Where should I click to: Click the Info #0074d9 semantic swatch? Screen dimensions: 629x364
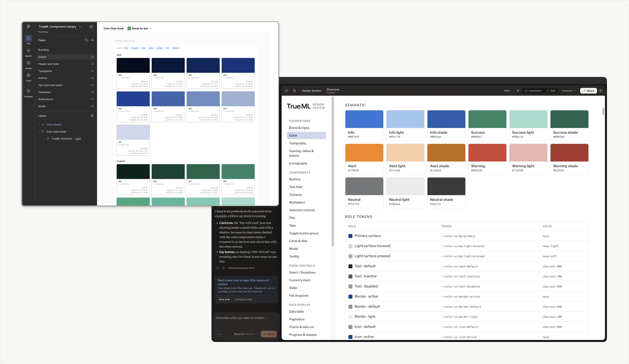(x=364, y=125)
